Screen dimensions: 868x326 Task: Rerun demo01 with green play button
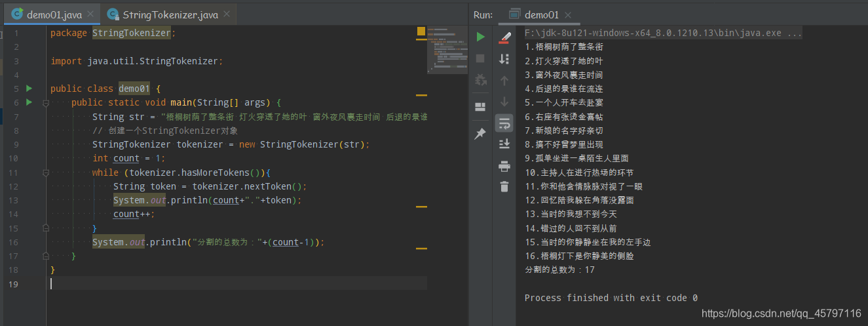coord(481,37)
